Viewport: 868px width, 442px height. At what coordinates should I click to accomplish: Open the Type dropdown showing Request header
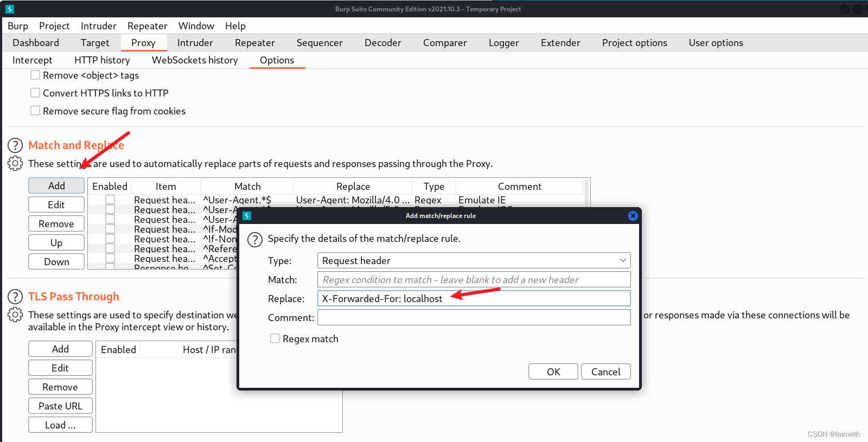[x=474, y=260]
